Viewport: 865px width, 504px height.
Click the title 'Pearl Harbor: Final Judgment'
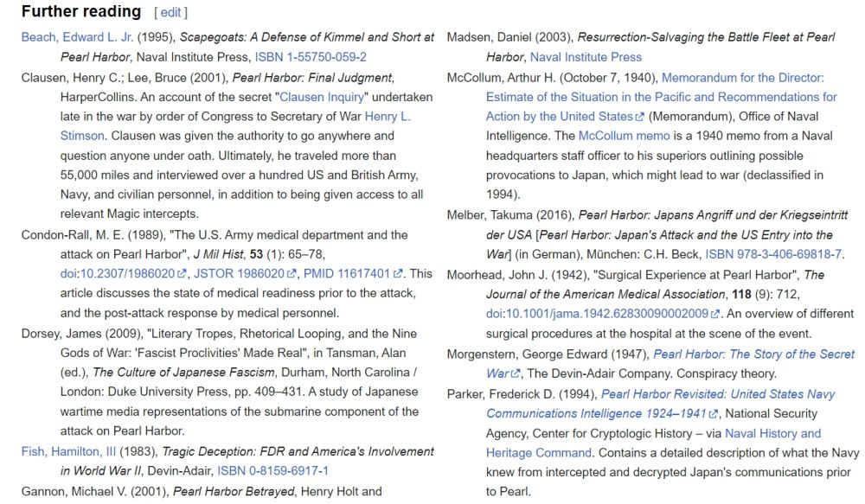pos(312,78)
